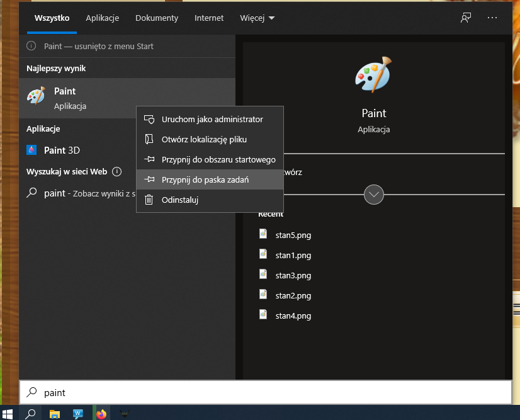Click the stan4.png file icon
Image resolution: width=520 pixels, height=420 pixels.
(x=263, y=314)
